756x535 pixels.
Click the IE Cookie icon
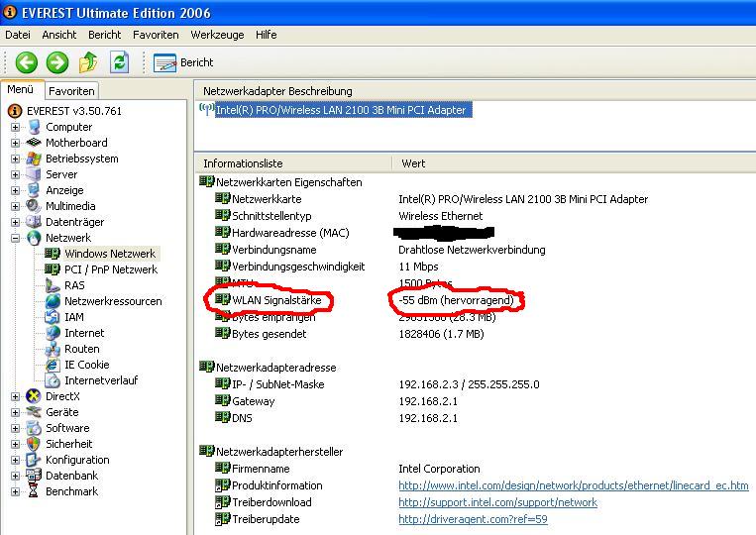tap(53, 365)
